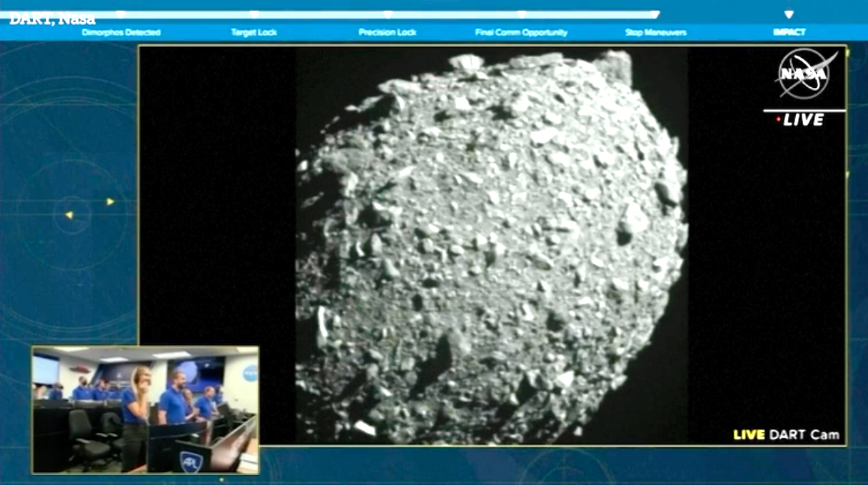Click the left-pointing yellow arrow on radar graphic
The image size is (868, 485).
click(69, 215)
